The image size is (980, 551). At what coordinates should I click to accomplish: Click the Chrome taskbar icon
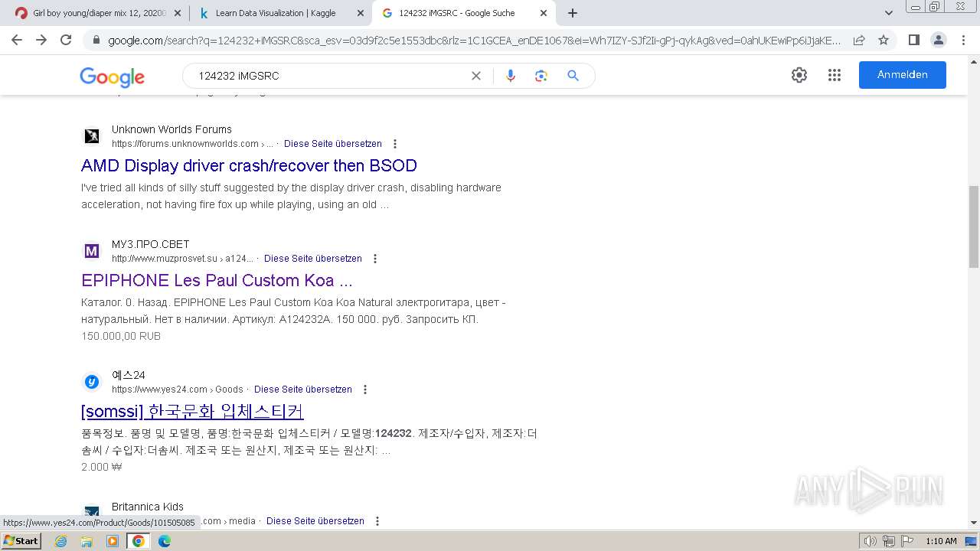[x=139, y=541]
